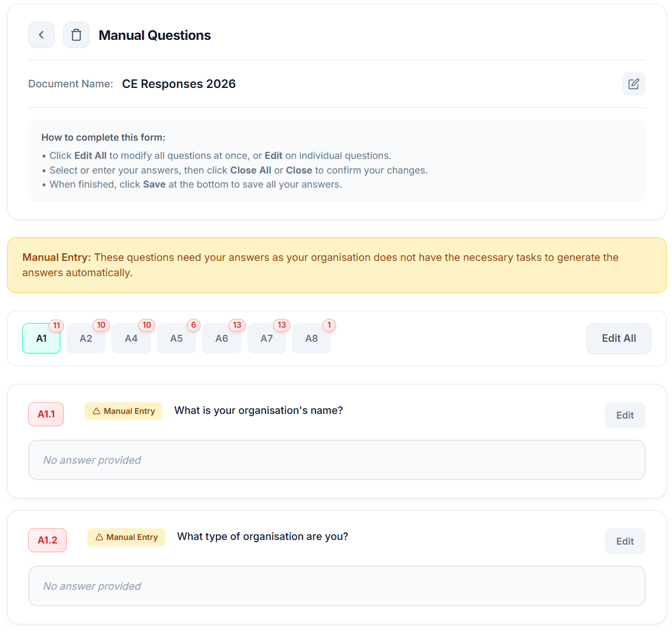Edit the organisation name question
The width and height of the screenshot is (672, 632).
coord(625,415)
